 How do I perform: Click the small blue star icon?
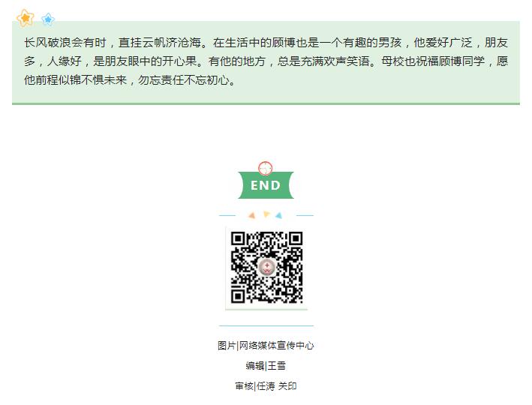(x=48, y=19)
